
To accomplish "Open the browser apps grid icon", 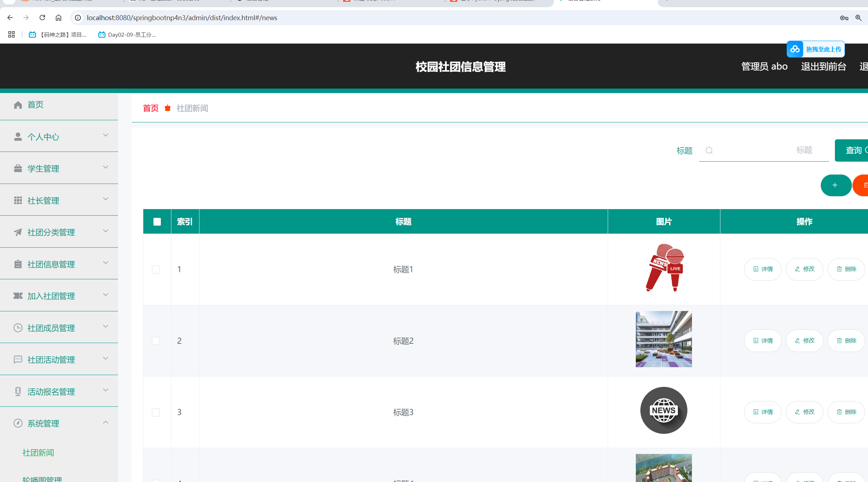I will (x=12, y=35).
